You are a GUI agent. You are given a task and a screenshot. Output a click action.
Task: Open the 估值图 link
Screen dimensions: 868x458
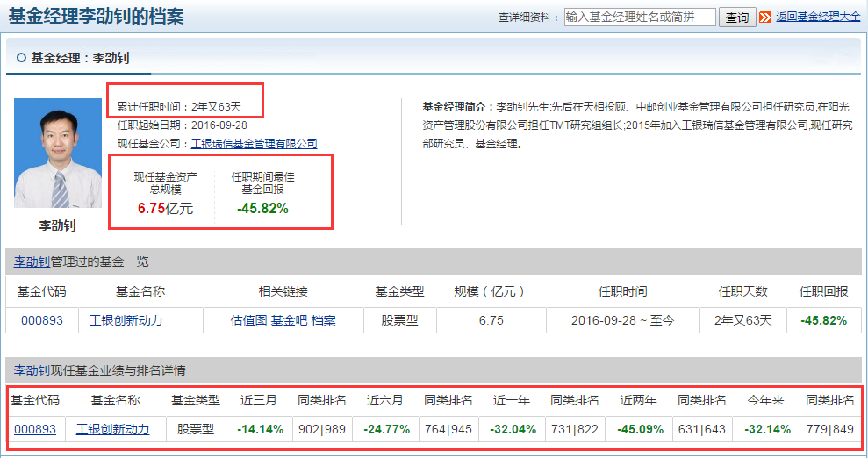pyautogui.click(x=248, y=320)
